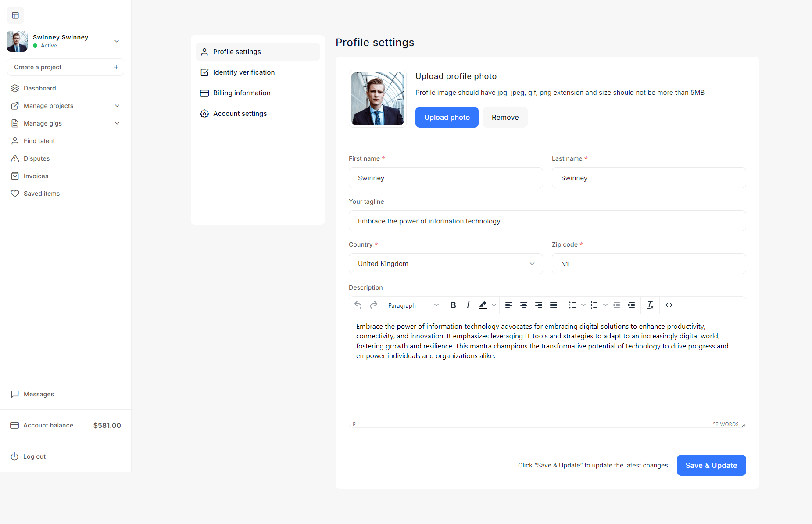
Task: Click the undo icon in editor toolbar
Action: click(x=358, y=305)
